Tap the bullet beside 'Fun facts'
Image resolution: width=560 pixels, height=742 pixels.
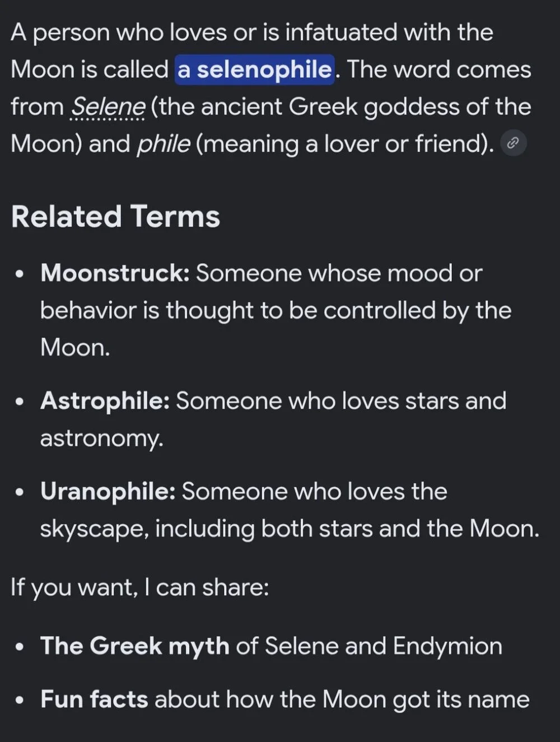pos(20,701)
